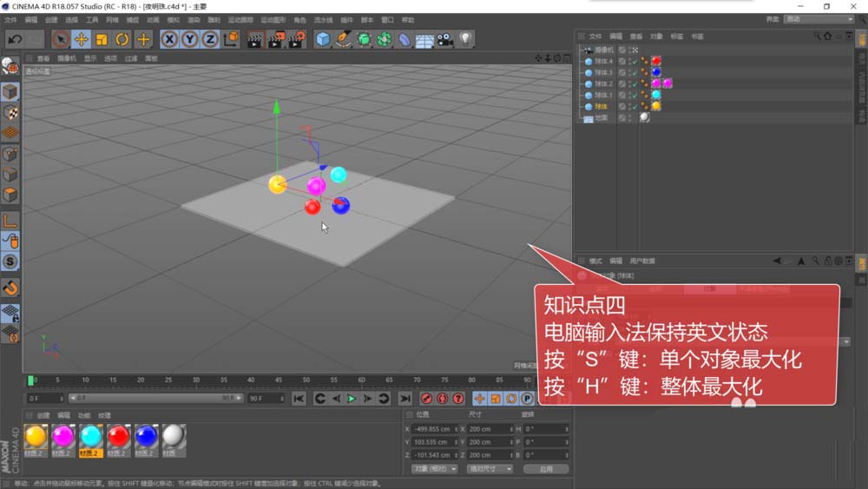This screenshot has width=868, height=489.
Task: Open the 文件 main menu
Action: click(10, 20)
